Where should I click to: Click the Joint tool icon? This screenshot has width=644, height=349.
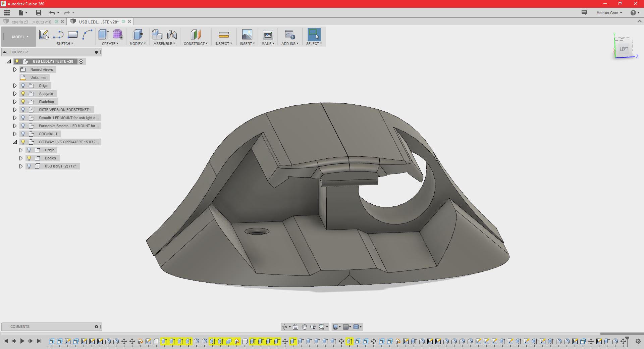172,35
